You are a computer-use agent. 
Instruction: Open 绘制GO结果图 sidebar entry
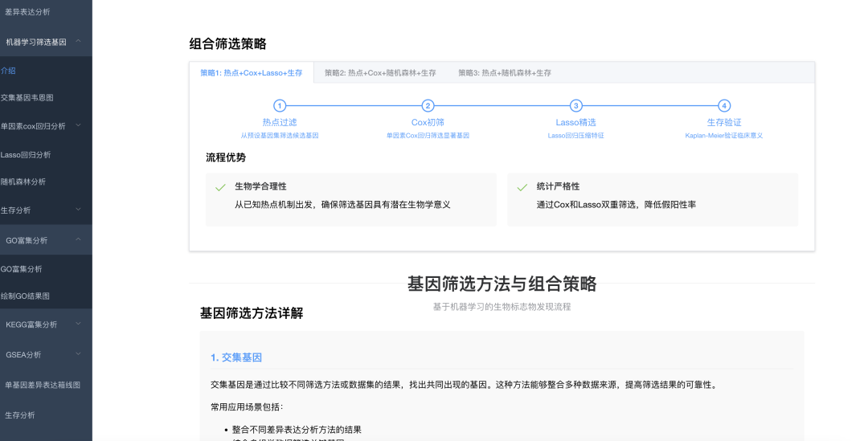[x=25, y=296]
